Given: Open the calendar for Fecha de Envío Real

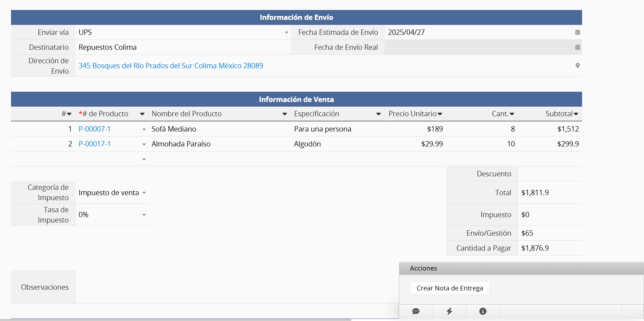Looking at the screenshot, I should (578, 47).
